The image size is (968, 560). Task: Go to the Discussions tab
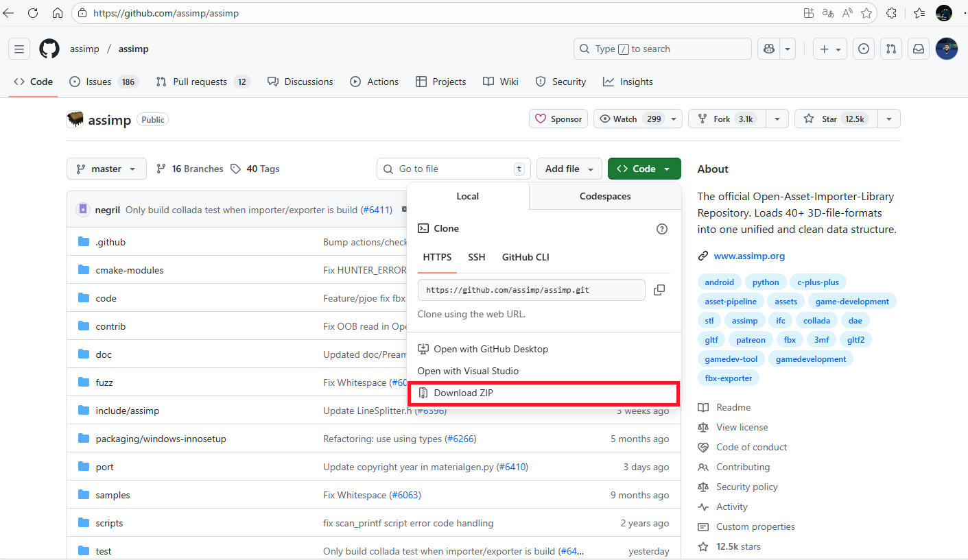point(300,82)
